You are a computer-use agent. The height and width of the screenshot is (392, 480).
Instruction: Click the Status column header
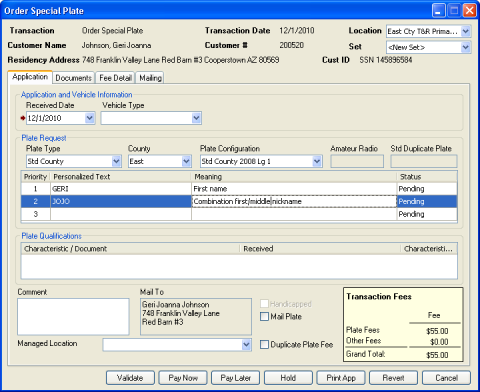pyautogui.click(x=427, y=177)
